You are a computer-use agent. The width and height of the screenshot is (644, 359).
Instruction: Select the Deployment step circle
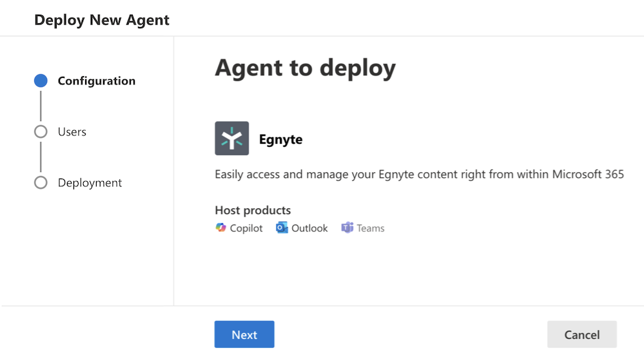tap(41, 182)
